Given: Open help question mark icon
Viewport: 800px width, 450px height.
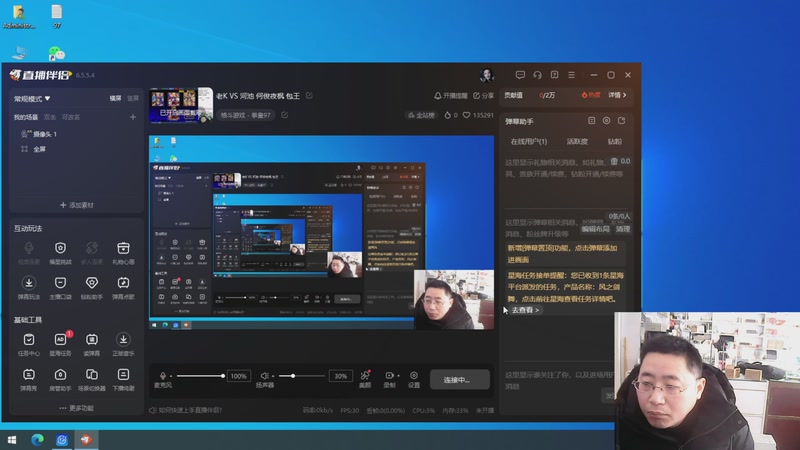Looking at the screenshot, I should coord(554,75).
